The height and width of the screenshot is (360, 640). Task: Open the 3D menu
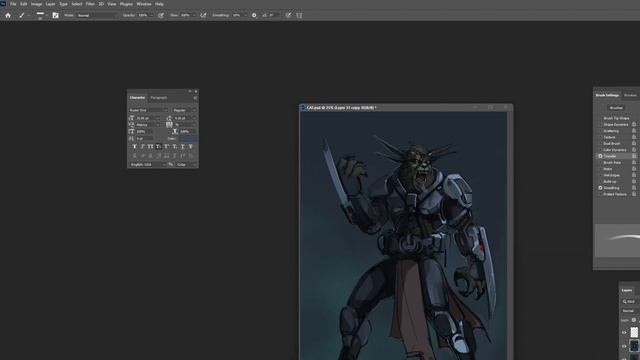[101, 4]
